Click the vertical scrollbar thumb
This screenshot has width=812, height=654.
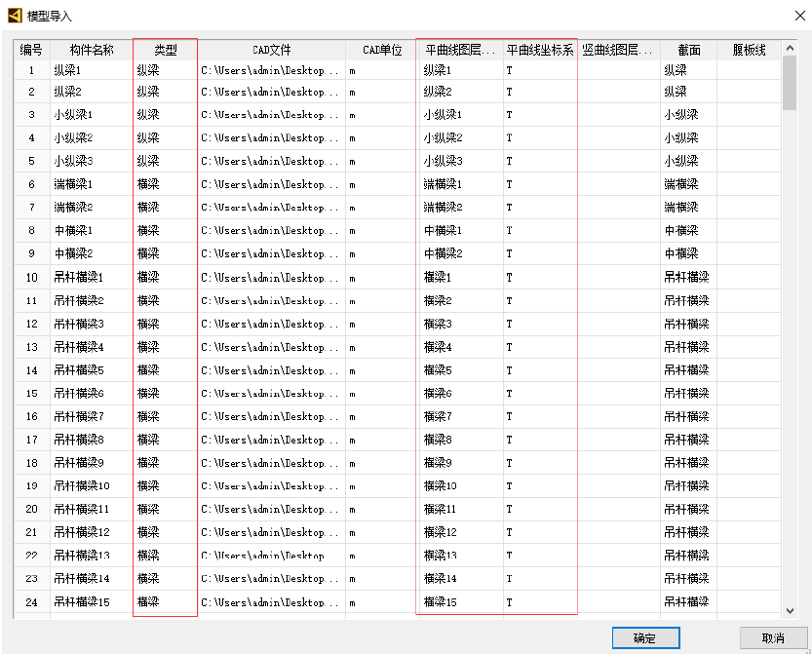click(790, 83)
